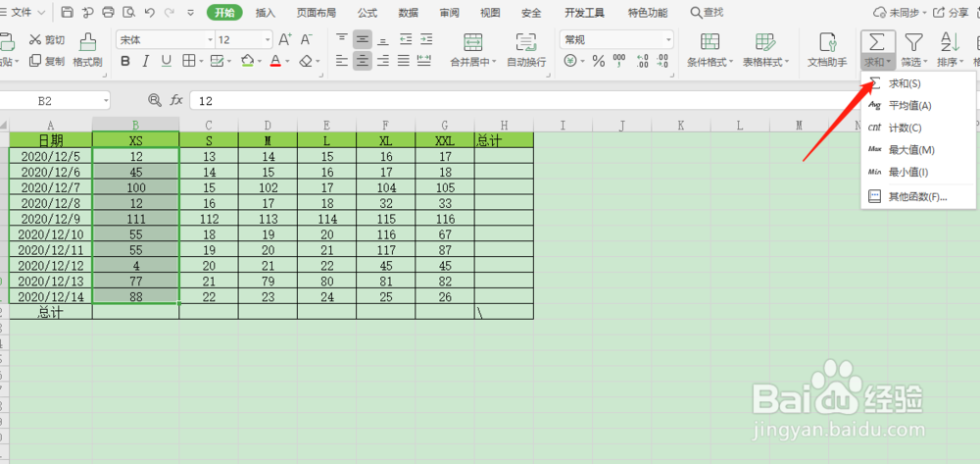Expand the Sort (排序) dropdown

pyautogui.click(x=960, y=62)
